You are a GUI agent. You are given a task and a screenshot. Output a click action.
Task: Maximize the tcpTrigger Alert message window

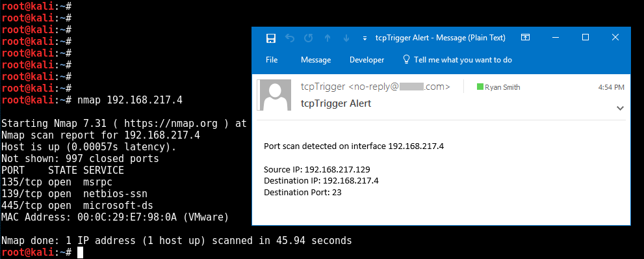[586, 37]
